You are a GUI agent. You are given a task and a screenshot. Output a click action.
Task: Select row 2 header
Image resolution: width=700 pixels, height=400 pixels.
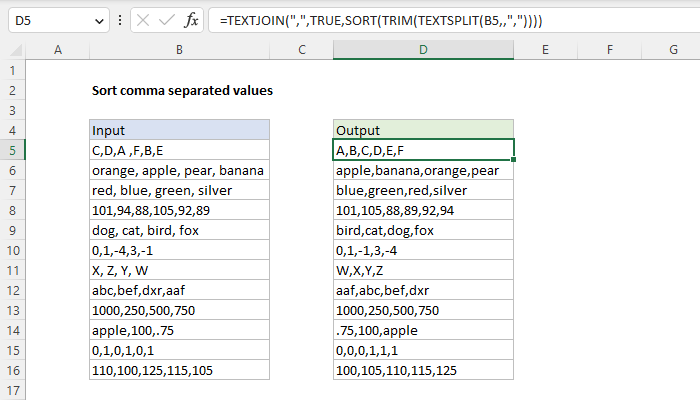click(12, 90)
